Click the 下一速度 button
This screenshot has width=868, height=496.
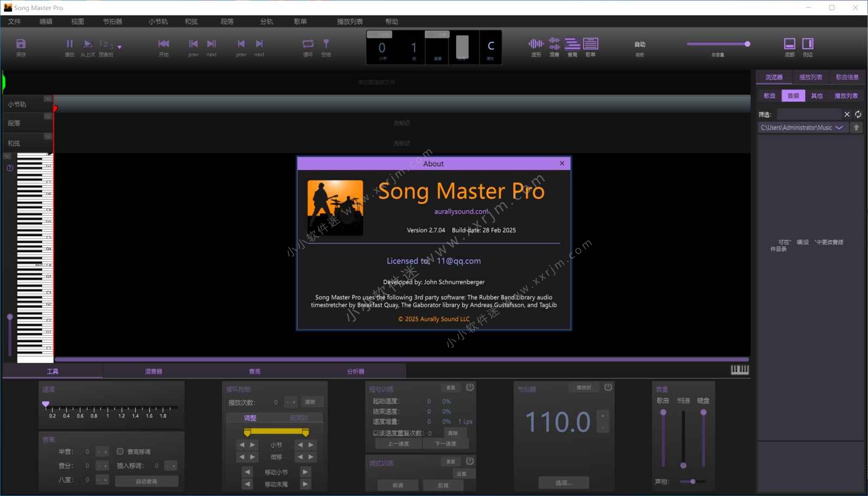click(445, 444)
